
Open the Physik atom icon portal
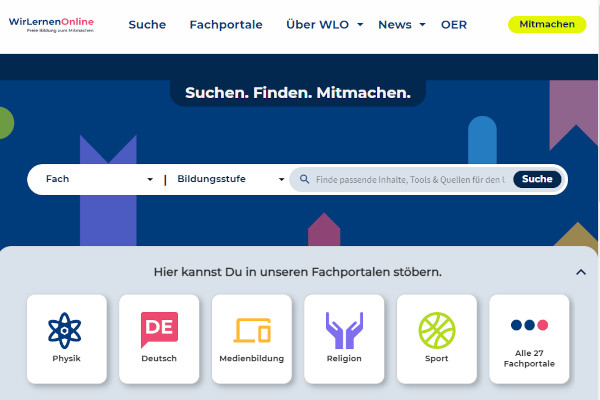tap(65, 330)
